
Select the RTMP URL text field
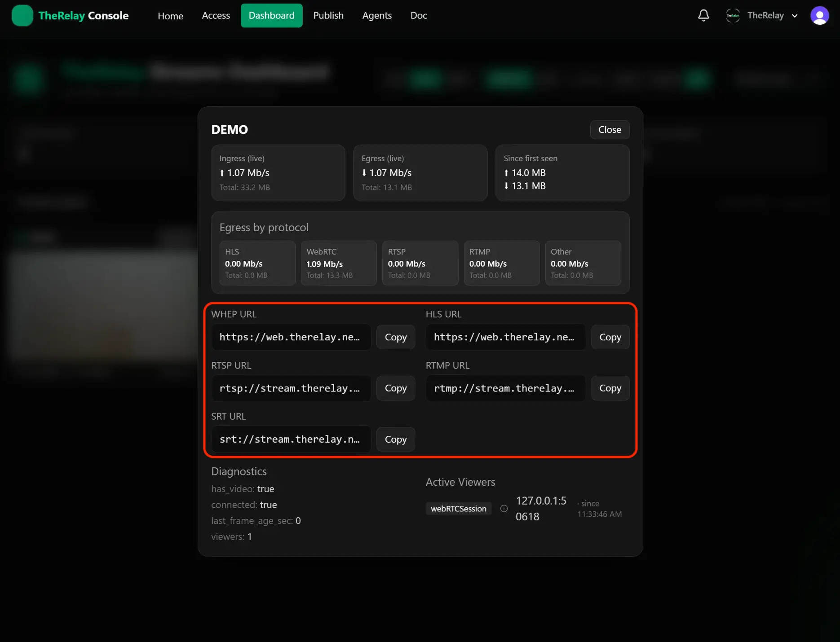506,388
